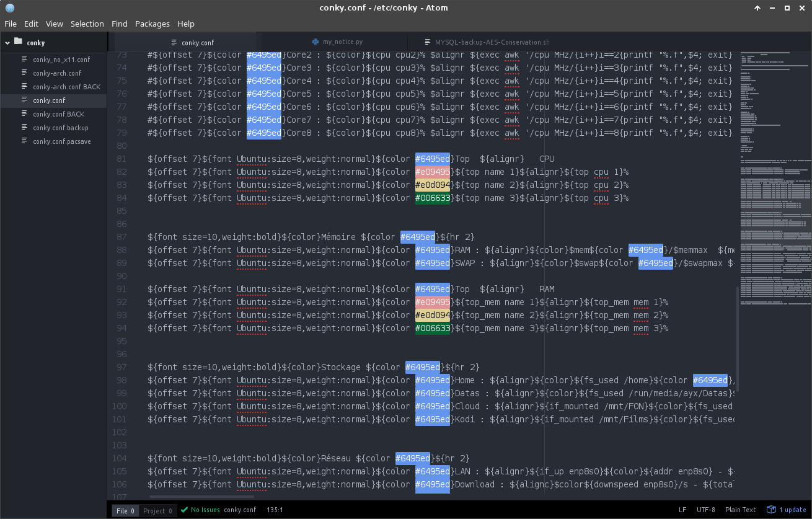Open the View menu
The height and width of the screenshot is (519, 812).
(55, 24)
